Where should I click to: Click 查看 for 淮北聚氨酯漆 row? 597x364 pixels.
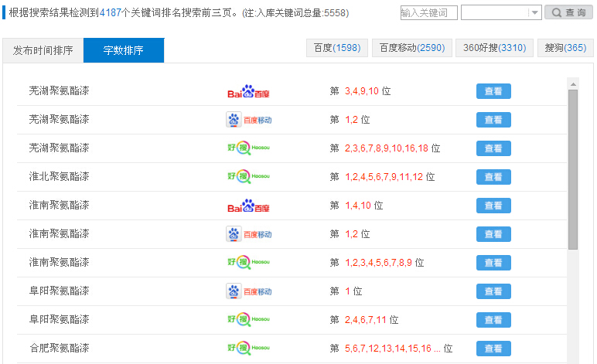[x=493, y=177]
